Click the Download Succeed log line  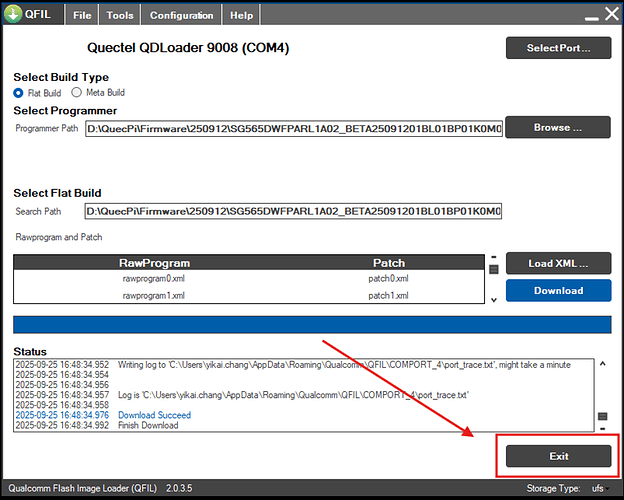[x=154, y=415]
